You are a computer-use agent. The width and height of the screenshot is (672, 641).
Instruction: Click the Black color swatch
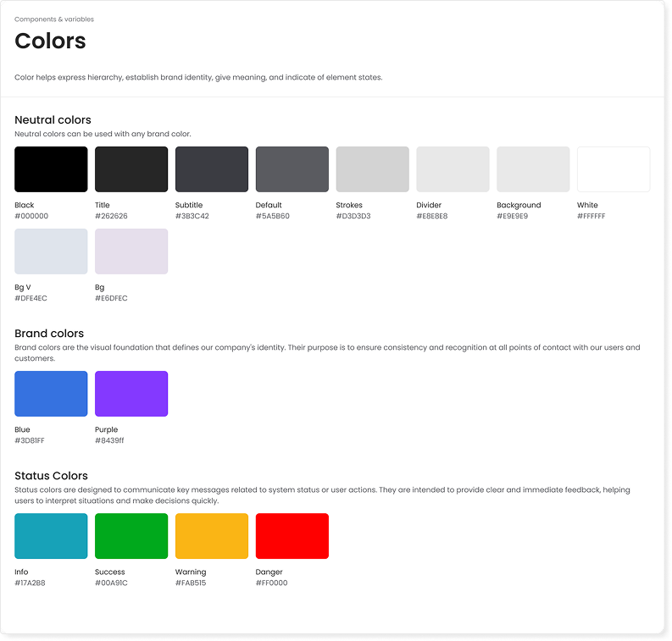tap(51, 169)
